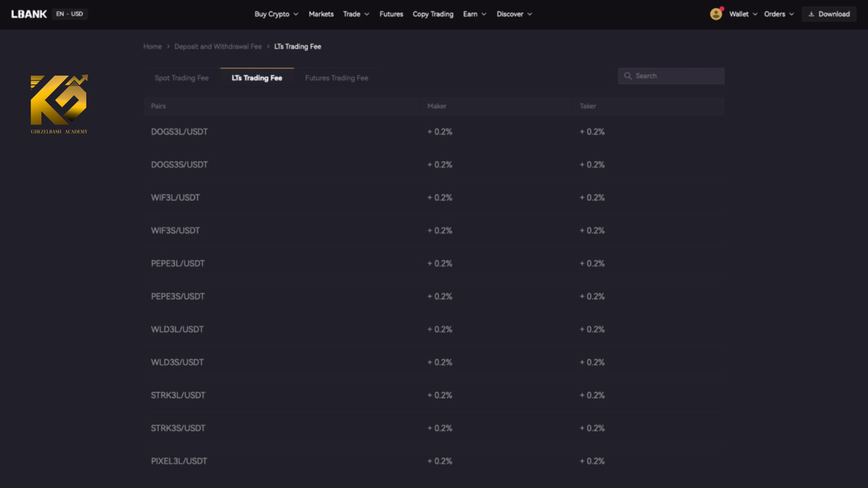Click the Futures navigation link
This screenshot has height=488, width=868.
pos(391,14)
